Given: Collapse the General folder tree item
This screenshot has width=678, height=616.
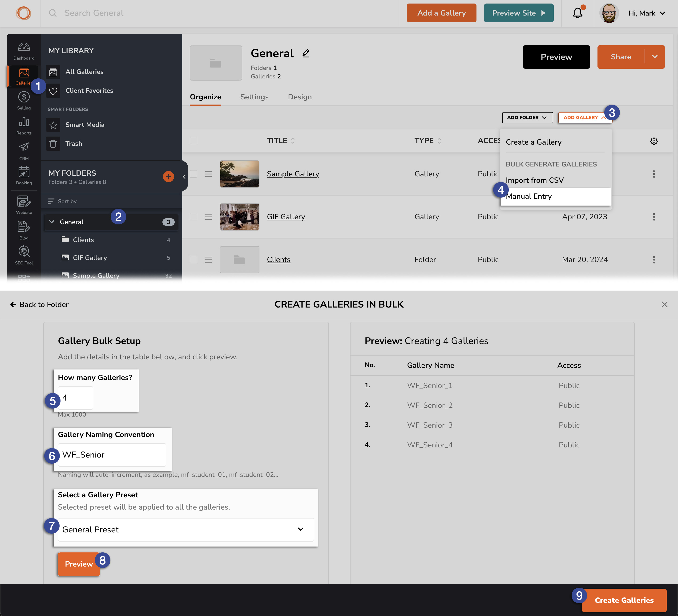Looking at the screenshot, I should [x=52, y=222].
